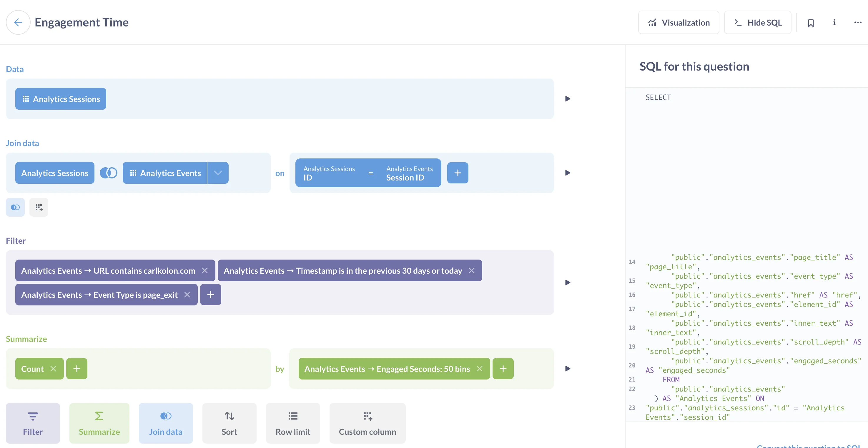Remove the URL contains carlkolon.com filter

click(204, 271)
